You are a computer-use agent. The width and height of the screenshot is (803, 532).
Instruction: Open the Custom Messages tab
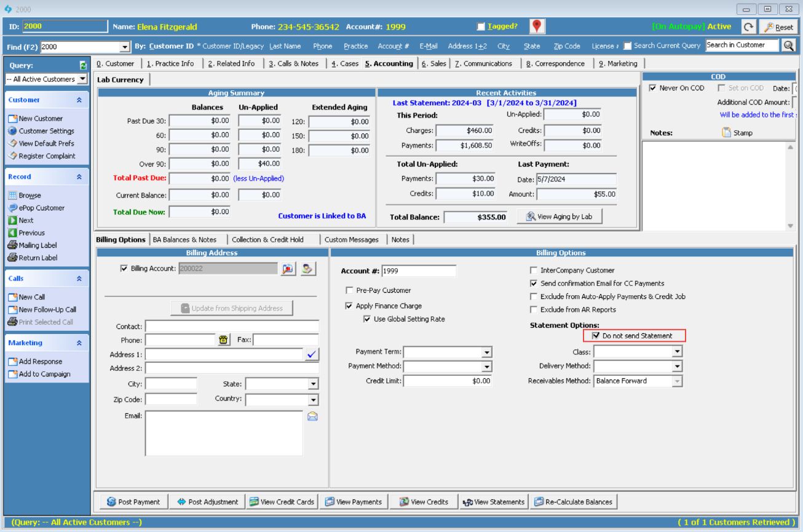[x=352, y=239]
